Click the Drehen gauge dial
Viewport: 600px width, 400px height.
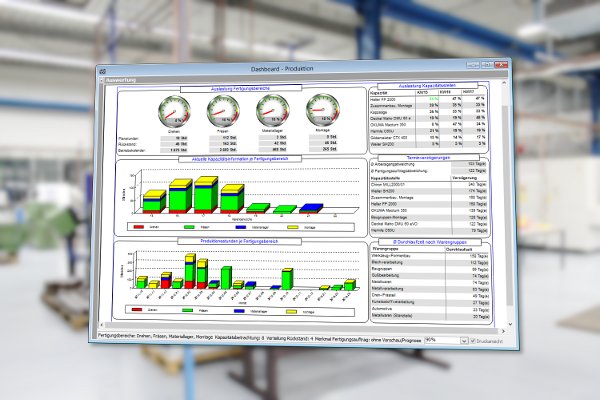pos(174,112)
